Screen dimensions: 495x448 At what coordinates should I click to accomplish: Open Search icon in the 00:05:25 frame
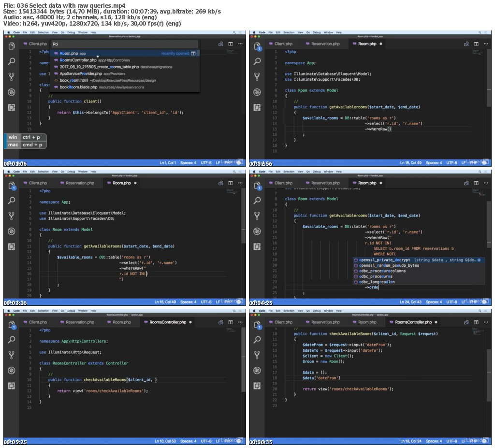[12, 340]
